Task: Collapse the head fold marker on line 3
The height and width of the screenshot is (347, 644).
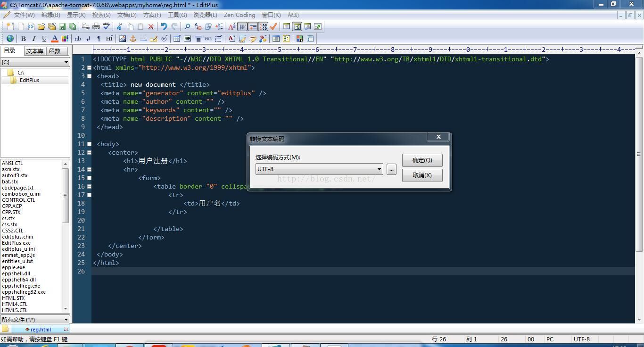Action: pyautogui.click(x=89, y=76)
